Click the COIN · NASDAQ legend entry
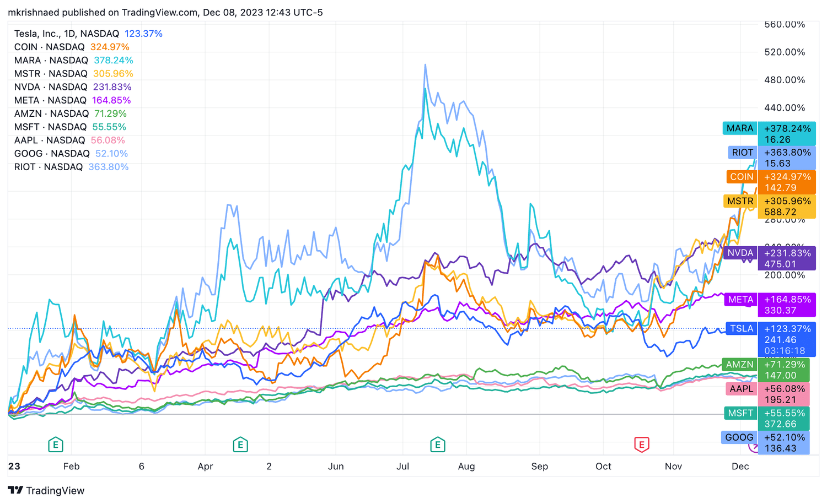The width and height of the screenshot is (827, 504). click(x=50, y=47)
